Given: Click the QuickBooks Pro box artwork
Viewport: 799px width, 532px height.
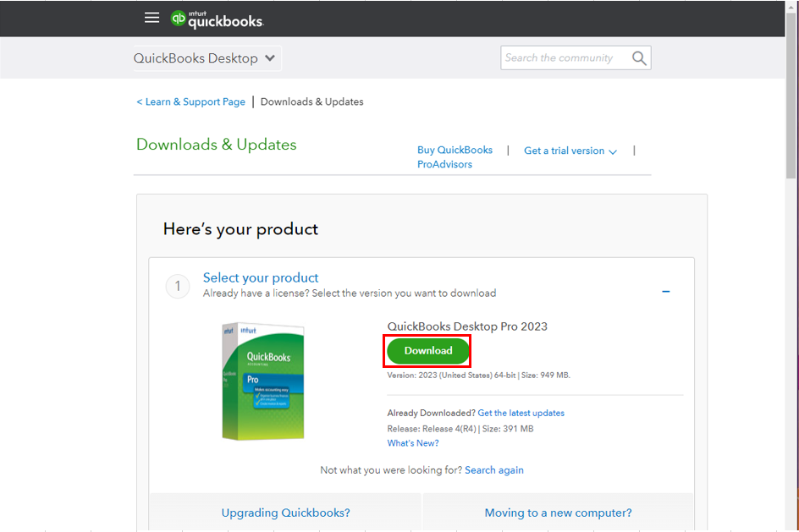Looking at the screenshot, I should click(263, 382).
